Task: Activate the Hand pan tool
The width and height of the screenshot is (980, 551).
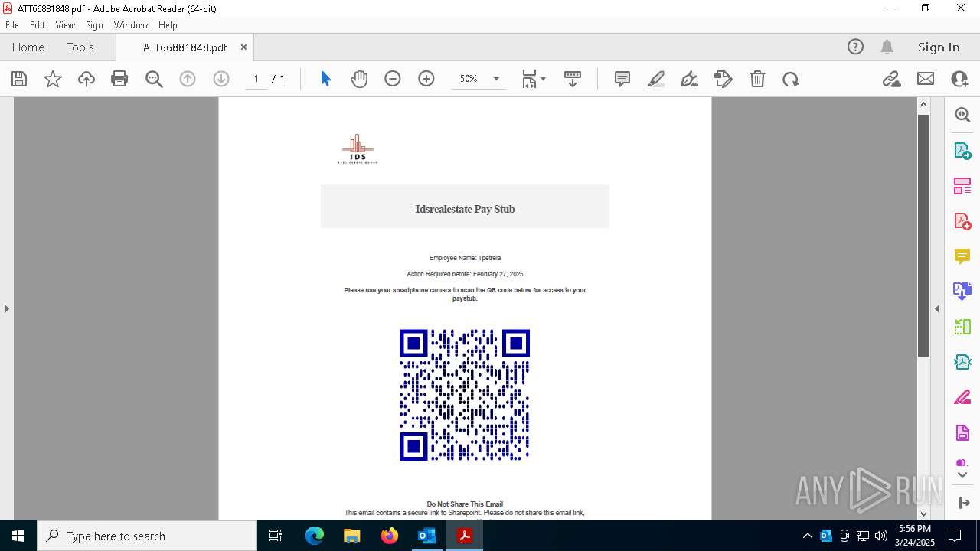Action: (x=359, y=79)
